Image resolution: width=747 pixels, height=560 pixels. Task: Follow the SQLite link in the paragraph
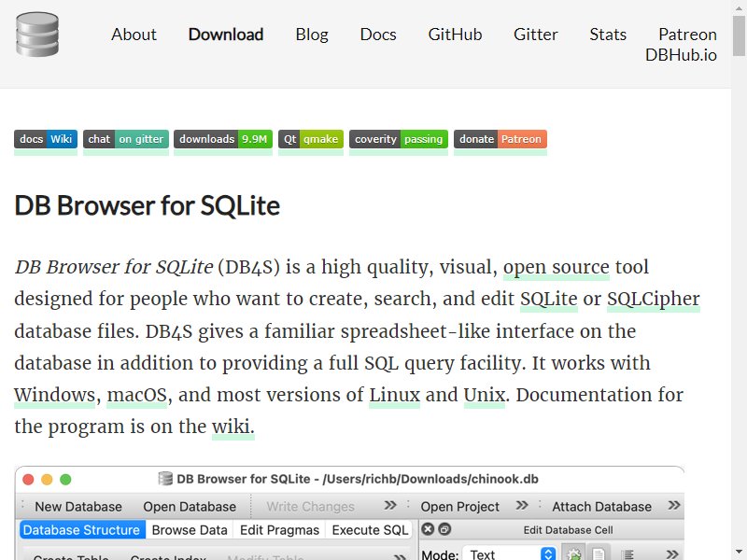[x=549, y=299]
